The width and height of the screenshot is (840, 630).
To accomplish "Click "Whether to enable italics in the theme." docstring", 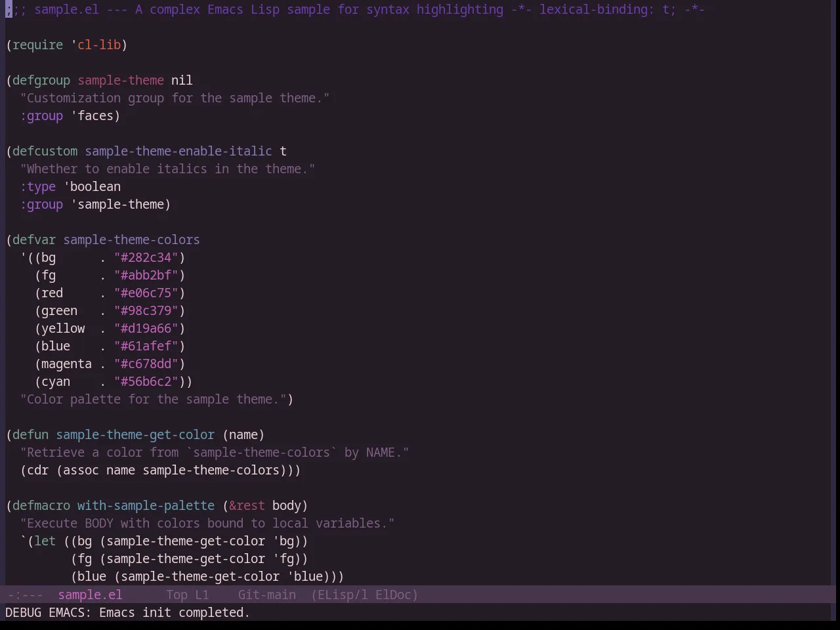I will [167, 169].
